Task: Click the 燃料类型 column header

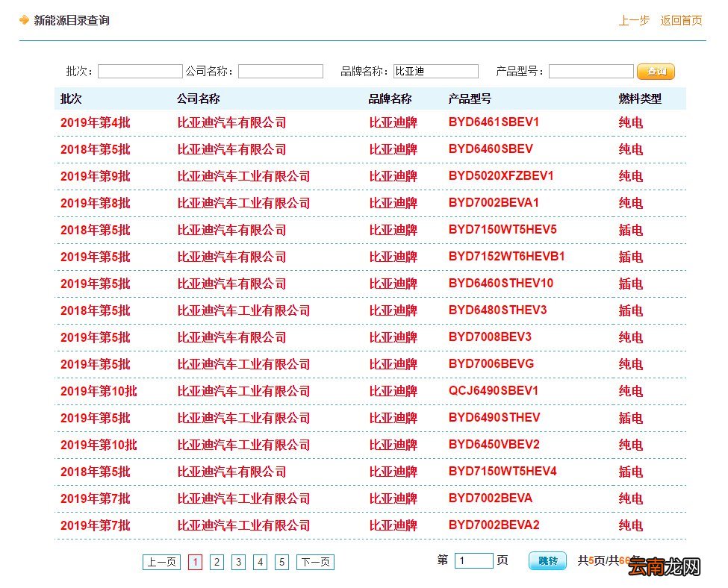Action: pyautogui.click(x=640, y=98)
